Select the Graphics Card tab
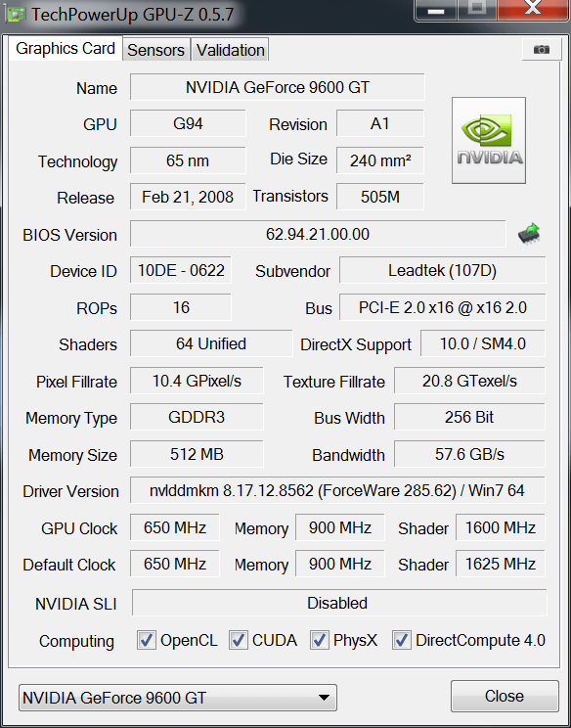 [66, 48]
